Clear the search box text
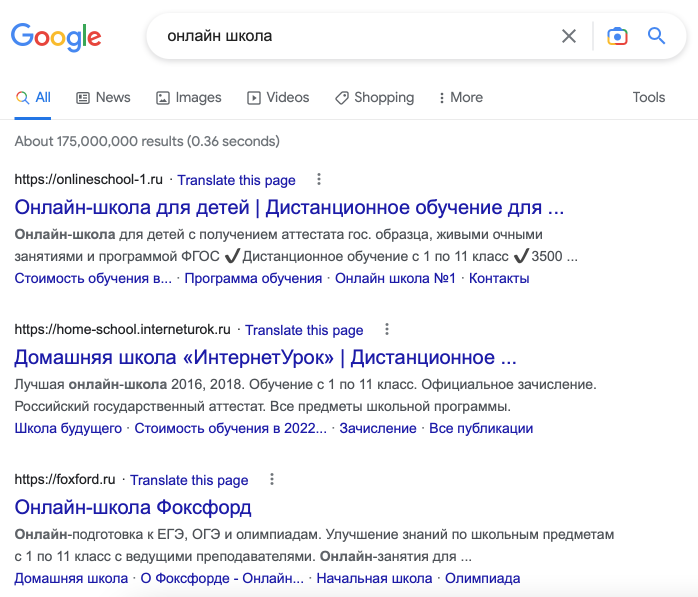The width and height of the screenshot is (698, 597). point(569,37)
